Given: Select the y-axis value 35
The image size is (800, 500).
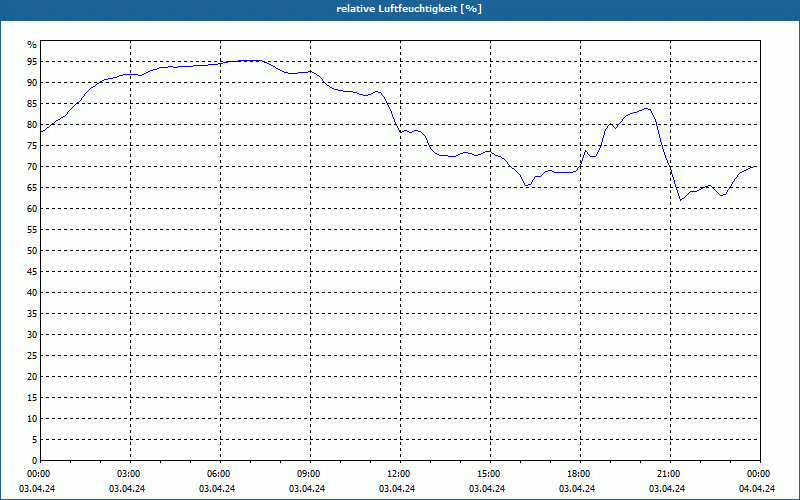Looking at the screenshot, I should [32, 314].
